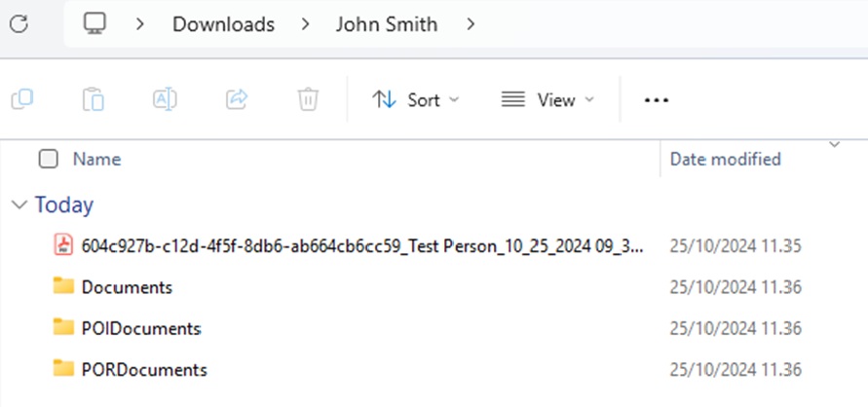Click the This PC monitor icon

pos(94,23)
